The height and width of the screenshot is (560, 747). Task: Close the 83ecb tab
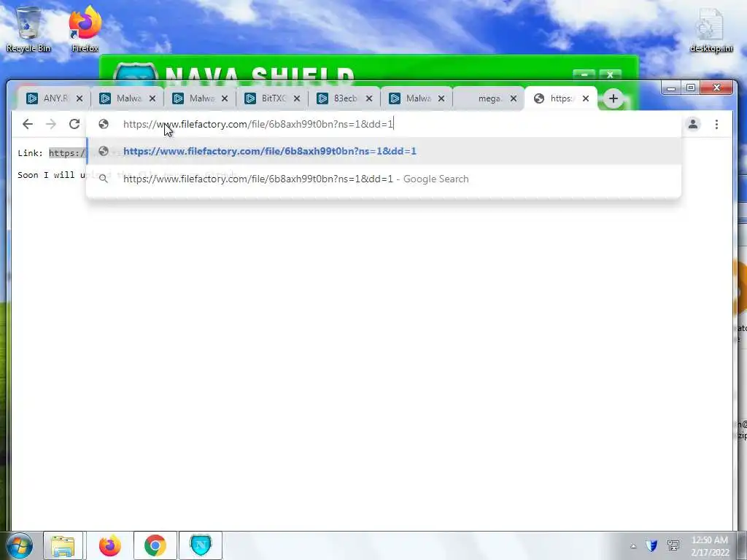click(x=369, y=98)
